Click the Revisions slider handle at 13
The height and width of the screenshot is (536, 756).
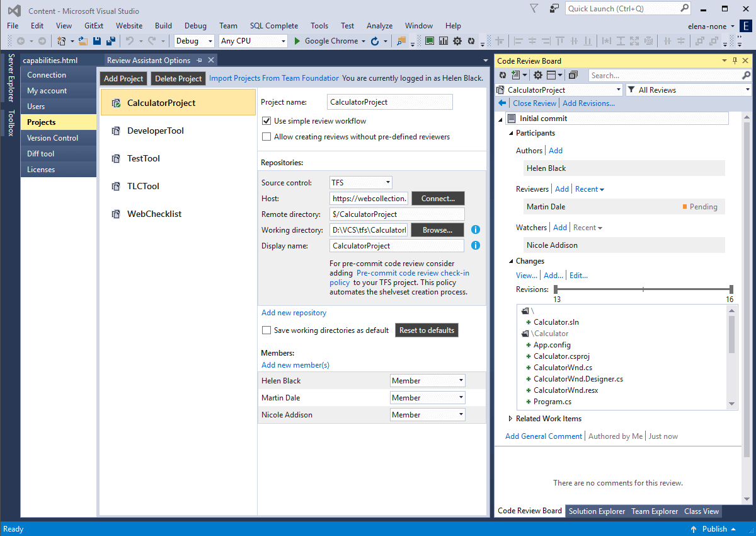click(x=556, y=289)
